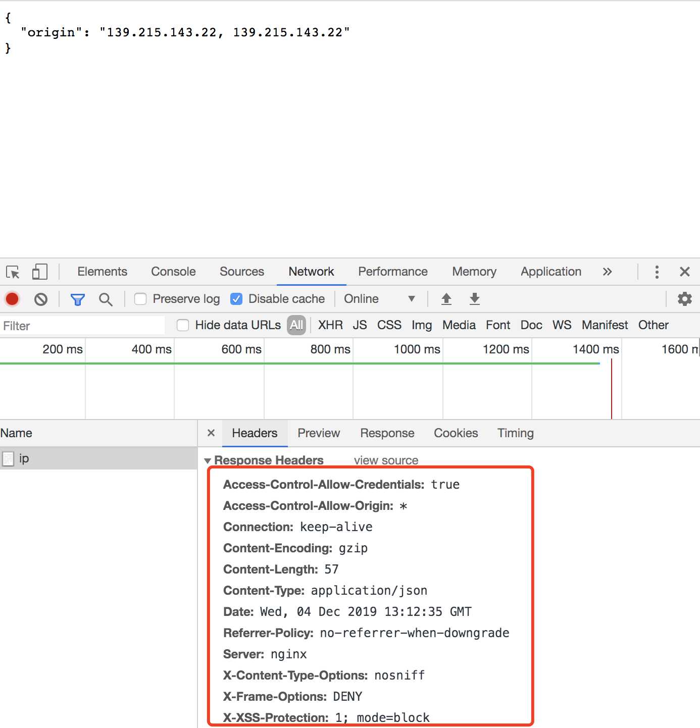This screenshot has height=728, width=700.
Task: Activate the inspect element picker icon
Action: pyautogui.click(x=13, y=272)
